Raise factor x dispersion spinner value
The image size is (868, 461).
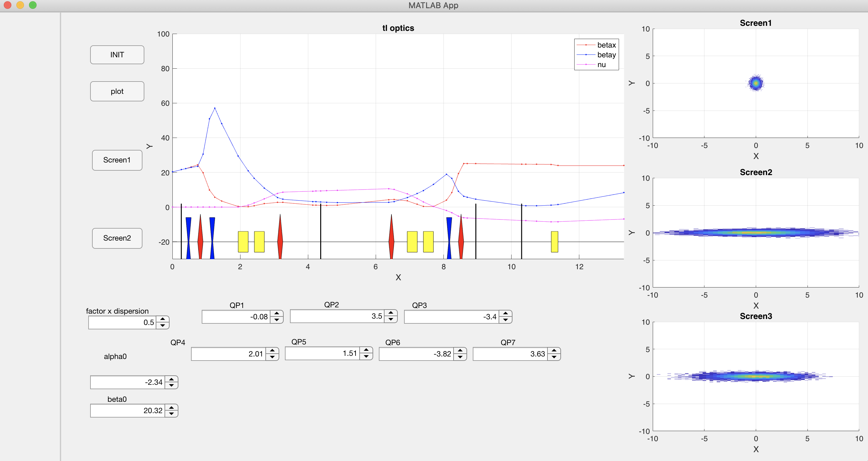162,319
